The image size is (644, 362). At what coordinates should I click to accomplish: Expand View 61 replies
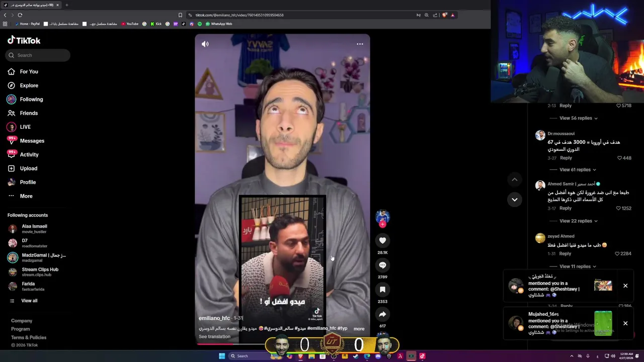(578, 170)
